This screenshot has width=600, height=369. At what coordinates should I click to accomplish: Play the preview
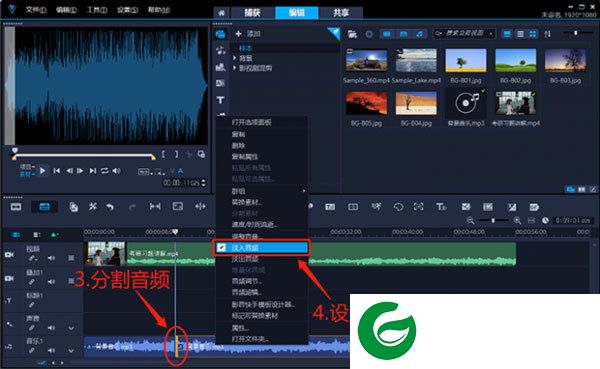pyautogui.click(x=42, y=171)
